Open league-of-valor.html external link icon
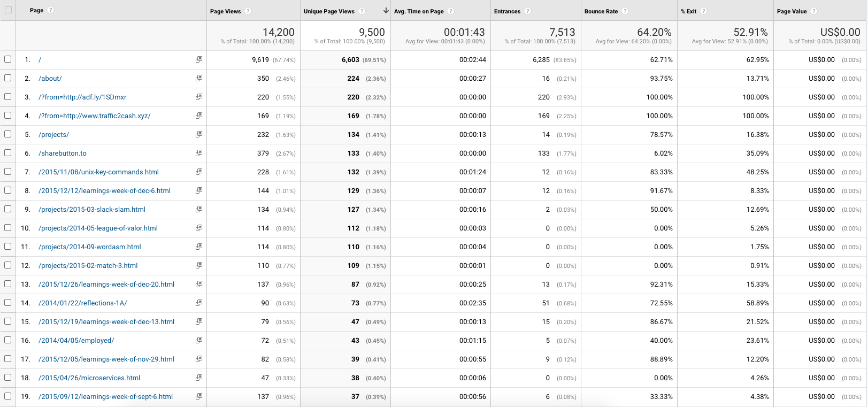868x407 pixels. (x=199, y=228)
